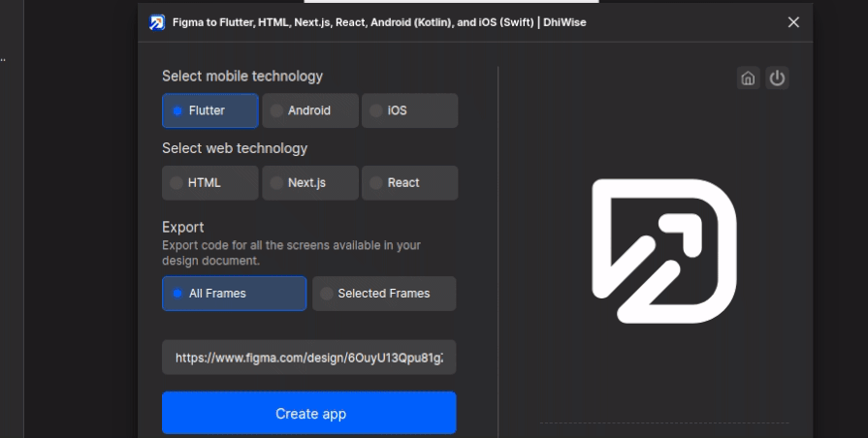Screen dimensions: 868x438
Task: Click the Export code description text
Action: (291, 253)
